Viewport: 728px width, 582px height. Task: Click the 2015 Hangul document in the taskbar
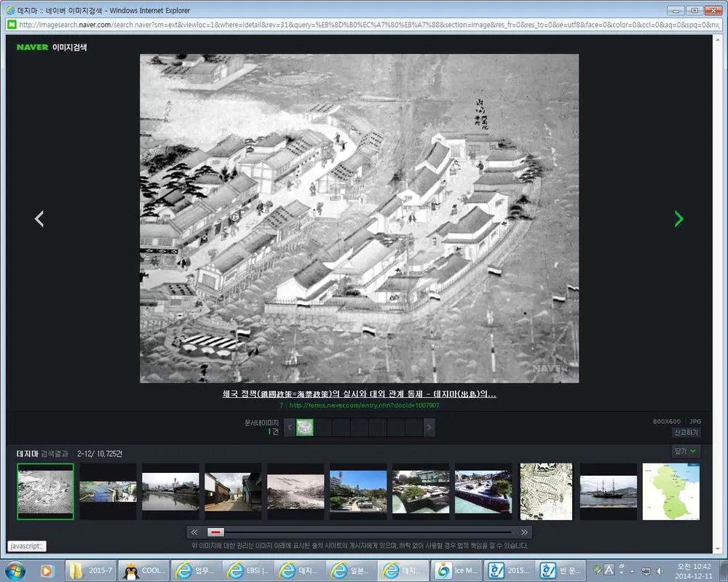[x=509, y=570]
